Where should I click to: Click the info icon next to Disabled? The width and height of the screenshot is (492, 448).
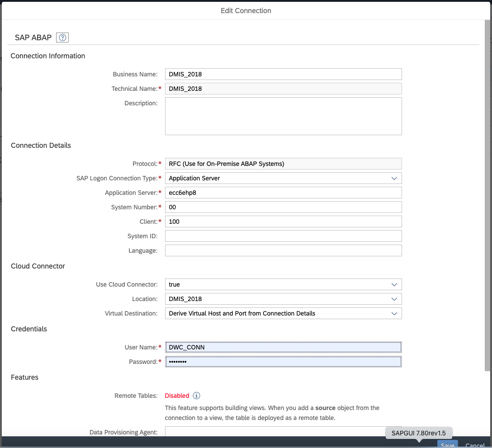pos(196,396)
